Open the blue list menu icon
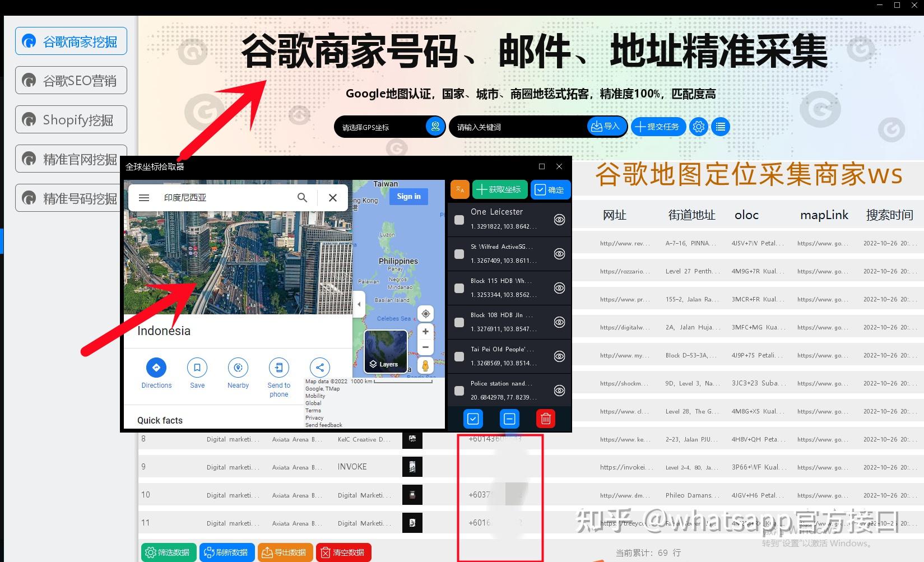The width and height of the screenshot is (924, 562). point(721,127)
